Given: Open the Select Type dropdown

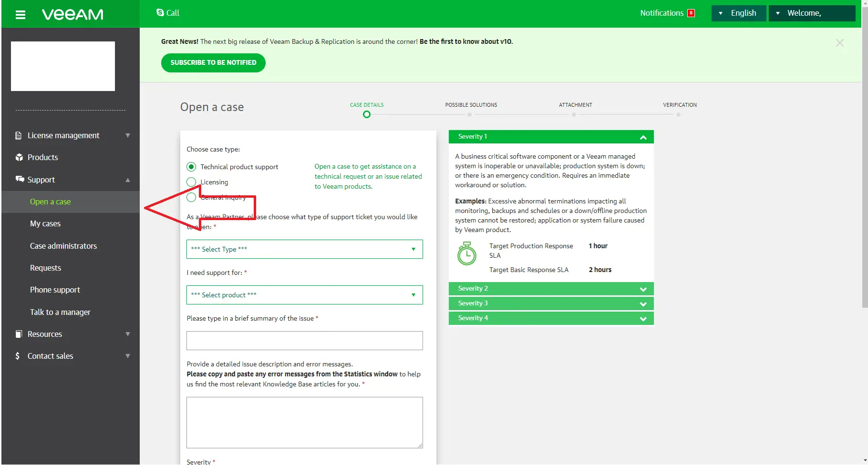Looking at the screenshot, I should click(x=305, y=249).
